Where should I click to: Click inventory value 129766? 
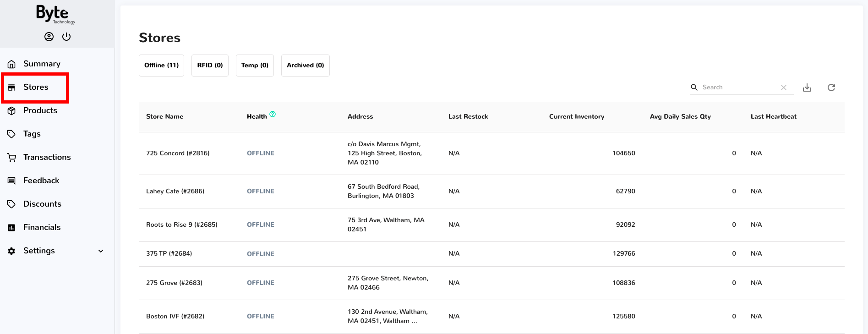point(624,254)
